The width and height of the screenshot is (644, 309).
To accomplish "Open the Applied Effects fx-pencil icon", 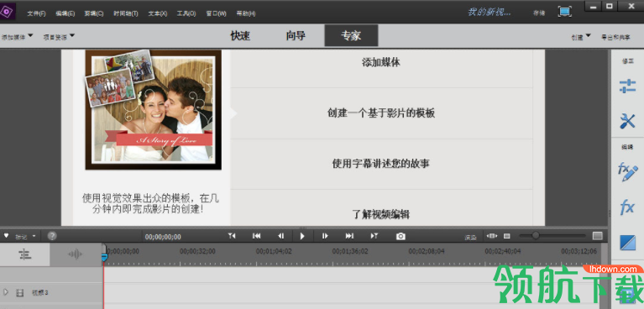I will click(x=627, y=172).
